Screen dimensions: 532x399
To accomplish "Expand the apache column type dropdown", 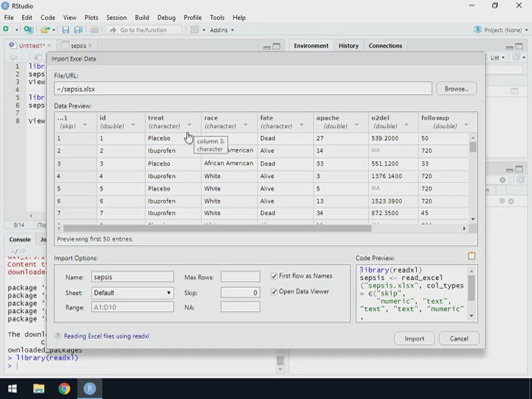I will pos(356,125).
